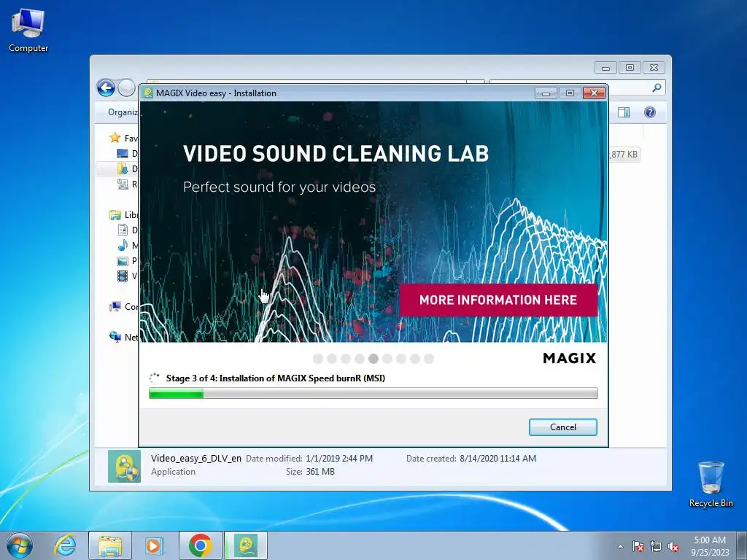Click the Desktop favorite icon in sidebar

(123, 153)
